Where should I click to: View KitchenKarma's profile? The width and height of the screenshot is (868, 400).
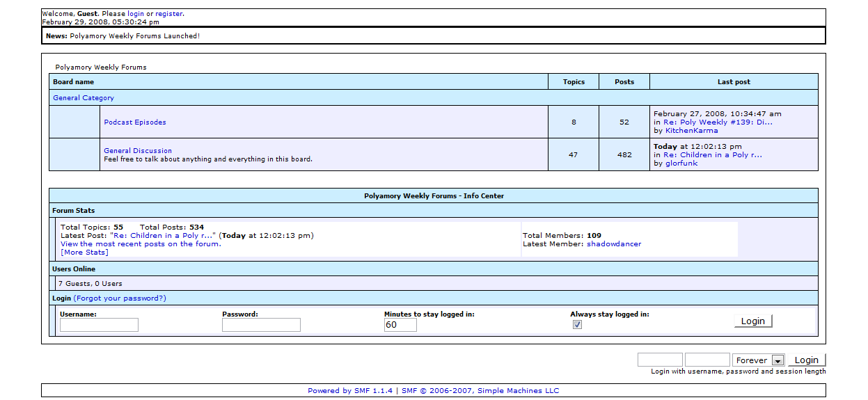[x=691, y=131]
